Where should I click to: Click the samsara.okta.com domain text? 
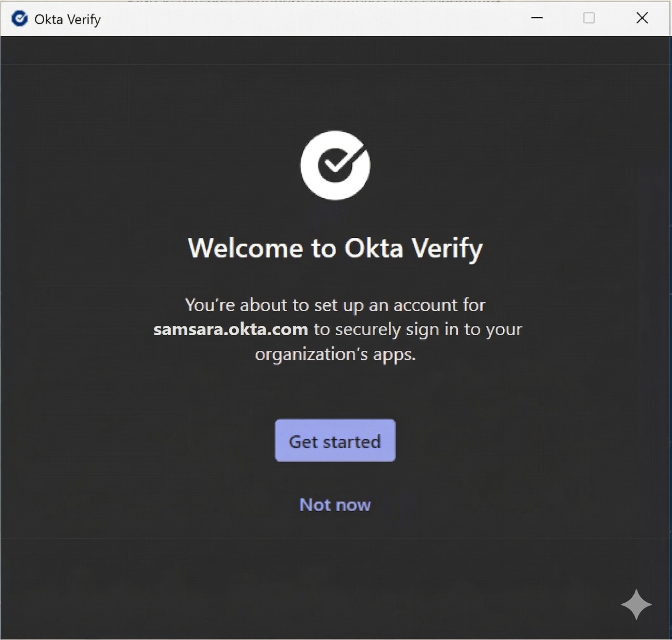(231, 329)
